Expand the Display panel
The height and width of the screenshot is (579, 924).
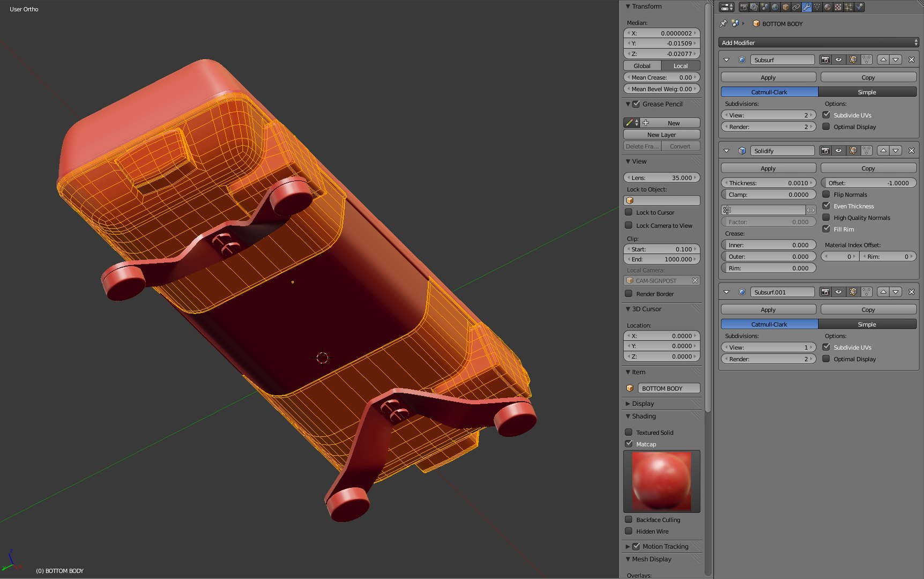pyautogui.click(x=628, y=404)
